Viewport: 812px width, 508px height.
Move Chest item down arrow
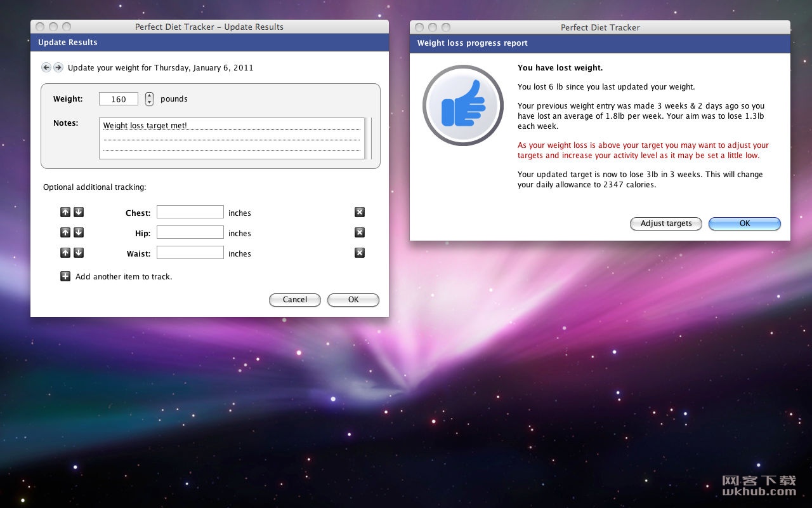coord(79,212)
